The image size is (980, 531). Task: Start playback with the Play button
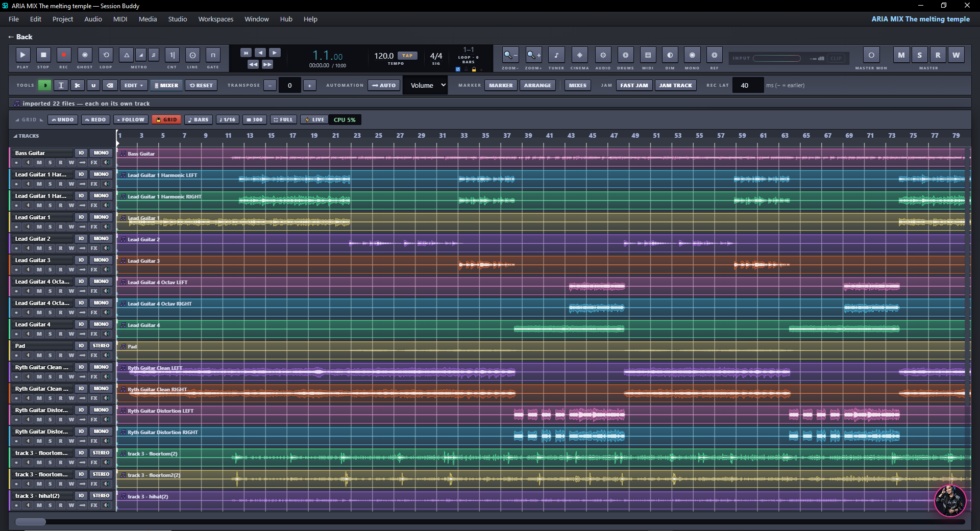click(23, 55)
